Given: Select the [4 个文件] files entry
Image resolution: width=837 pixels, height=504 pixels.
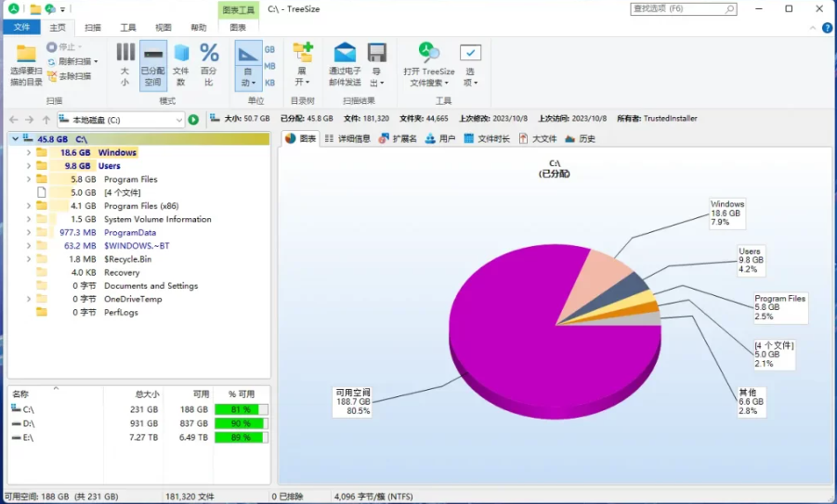Looking at the screenshot, I should [x=123, y=192].
